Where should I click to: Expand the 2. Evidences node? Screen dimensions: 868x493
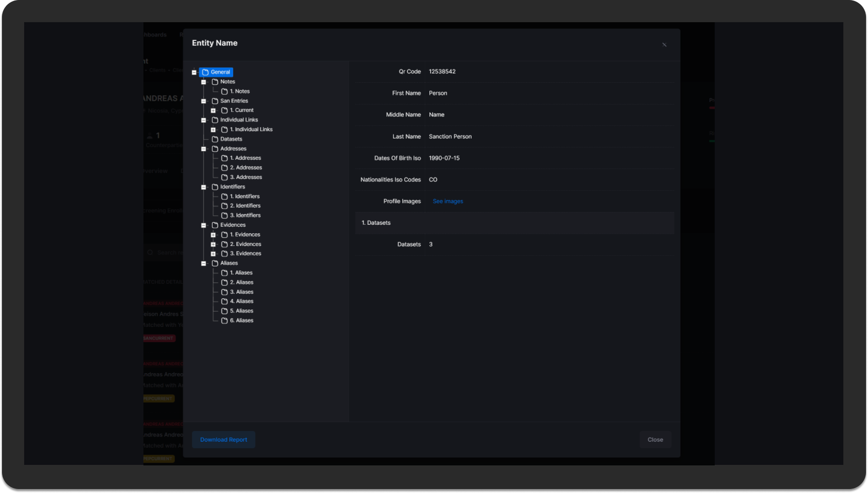point(213,245)
